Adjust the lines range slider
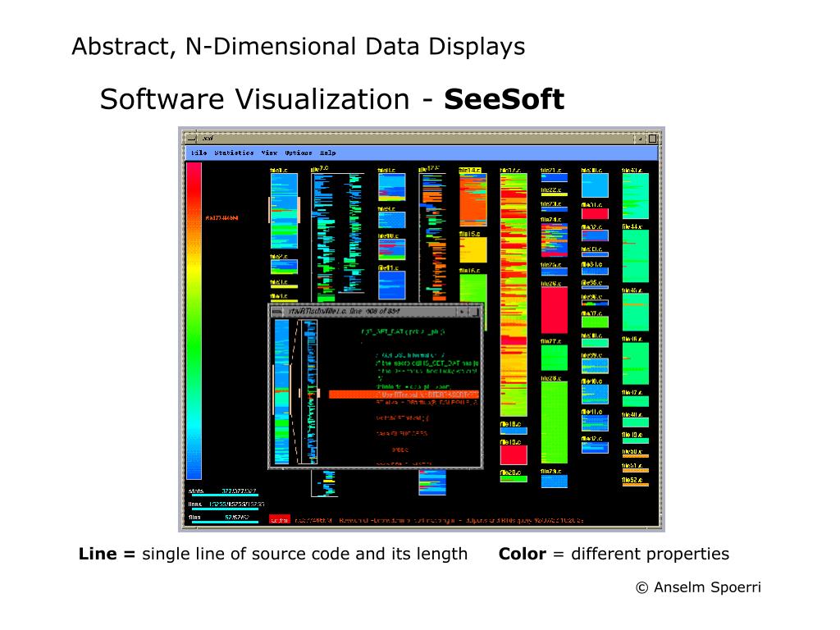The height and width of the screenshot is (630, 840). 225,509
